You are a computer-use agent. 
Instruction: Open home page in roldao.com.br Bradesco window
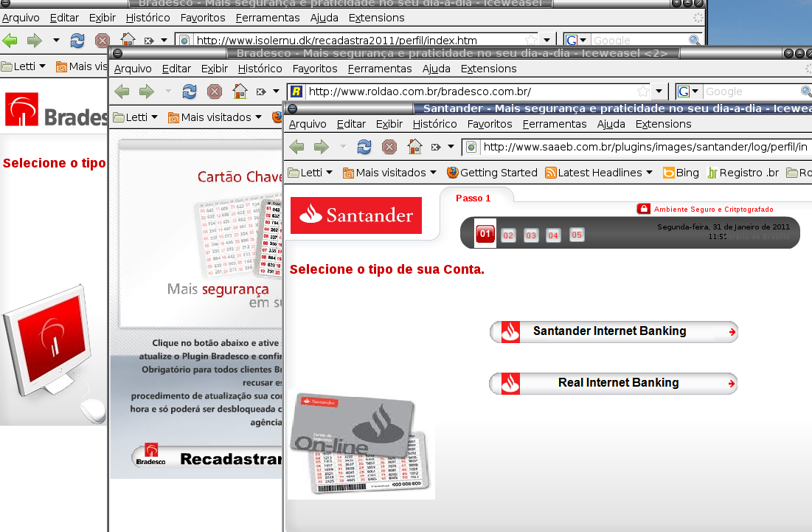pyautogui.click(x=240, y=91)
